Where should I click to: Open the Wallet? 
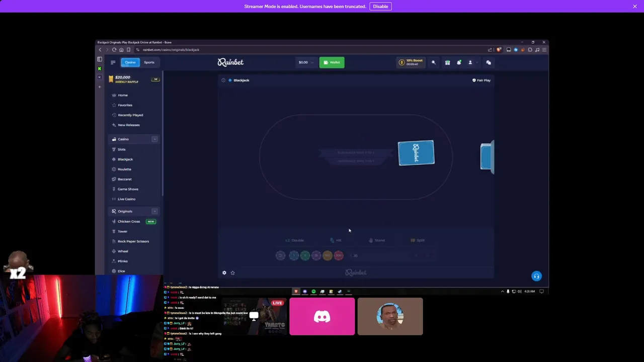[x=332, y=62]
